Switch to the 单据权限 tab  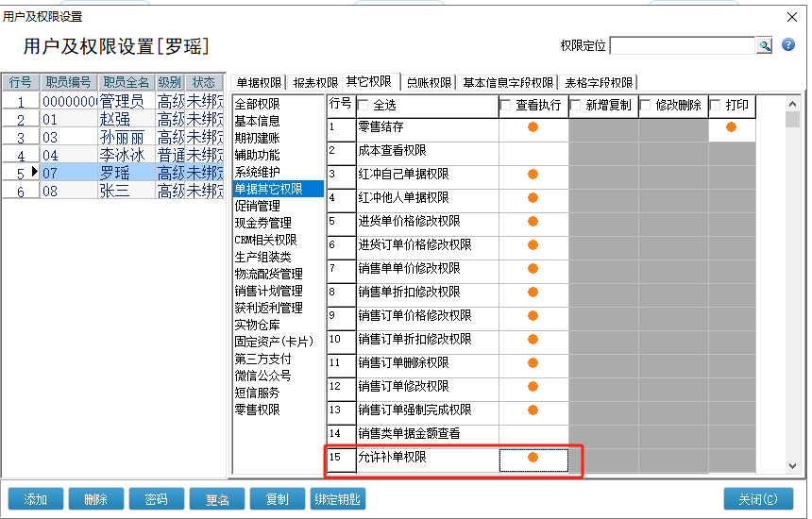259,83
